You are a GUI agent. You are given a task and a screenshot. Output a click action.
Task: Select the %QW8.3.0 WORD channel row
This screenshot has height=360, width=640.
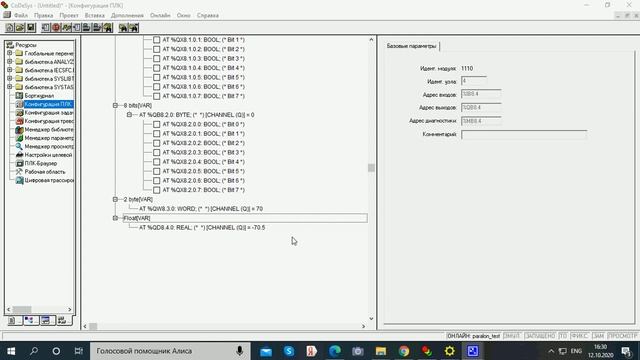pyautogui.click(x=201, y=209)
